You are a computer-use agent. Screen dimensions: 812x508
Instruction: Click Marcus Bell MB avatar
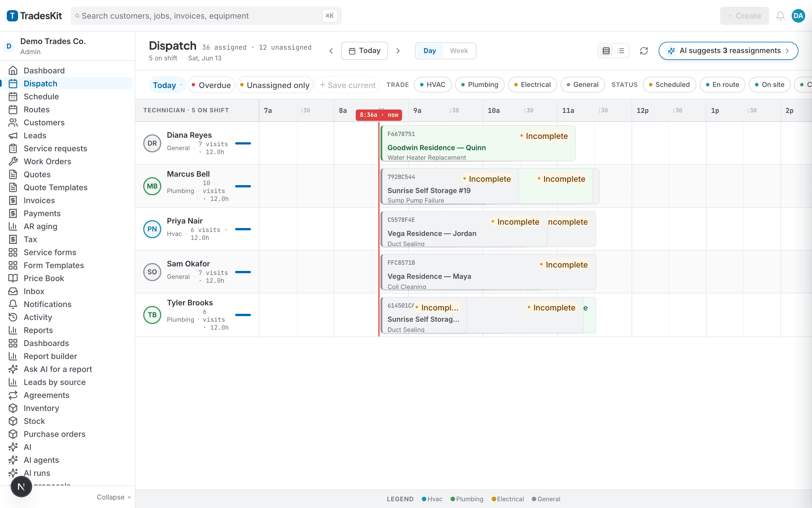[152, 187]
